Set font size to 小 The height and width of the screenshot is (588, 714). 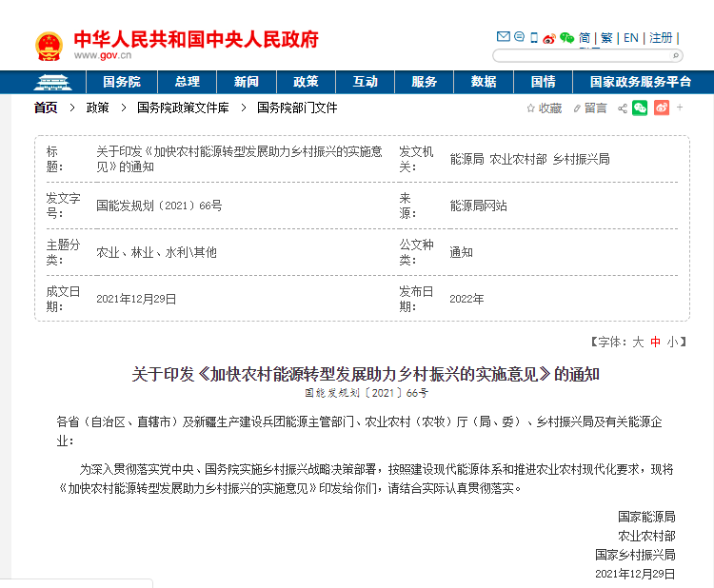(x=672, y=343)
